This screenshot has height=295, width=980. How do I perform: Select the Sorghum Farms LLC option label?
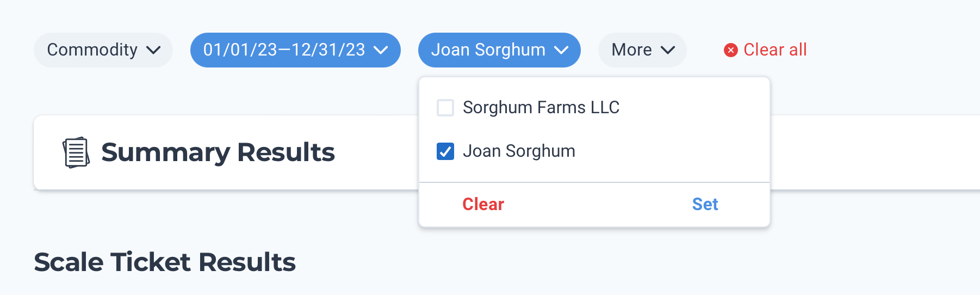[x=541, y=108]
